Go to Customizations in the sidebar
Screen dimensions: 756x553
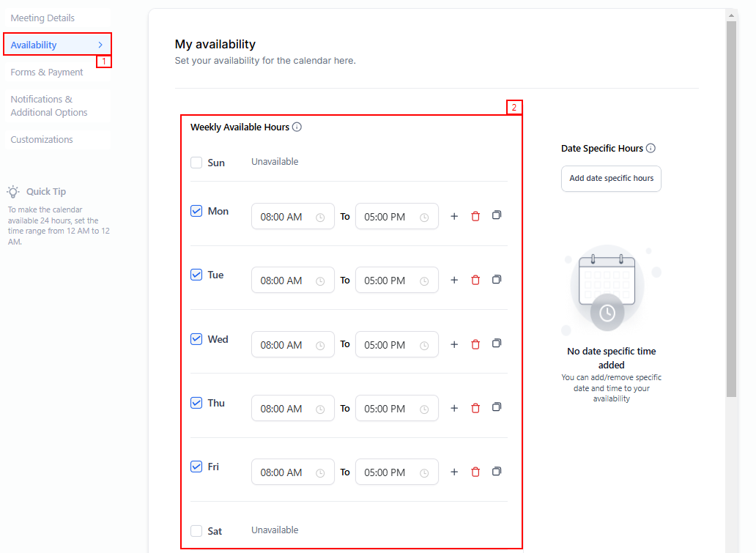(42, 139)
